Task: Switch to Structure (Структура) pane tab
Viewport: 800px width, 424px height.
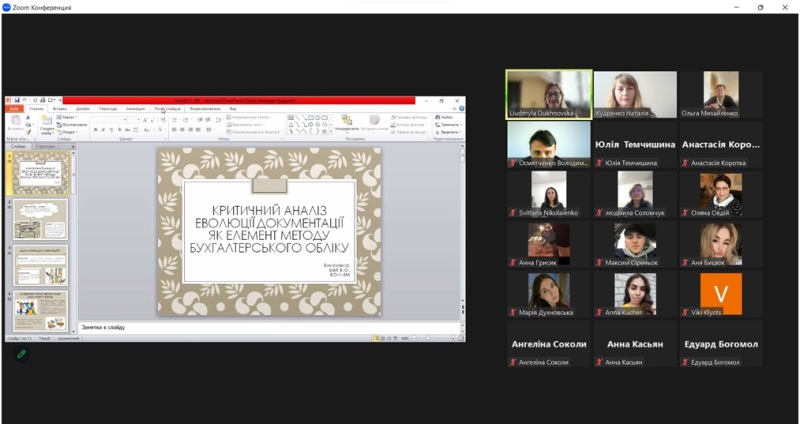Action: (x=45, y=146)
